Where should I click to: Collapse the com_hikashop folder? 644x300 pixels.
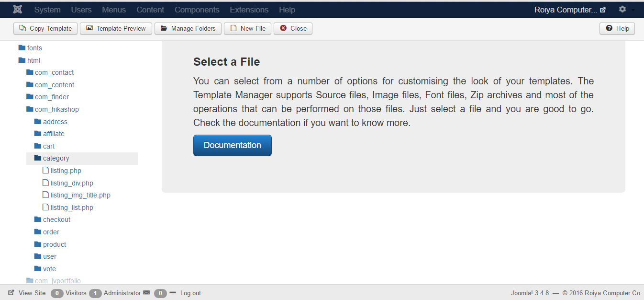click(x=56, y=109)
